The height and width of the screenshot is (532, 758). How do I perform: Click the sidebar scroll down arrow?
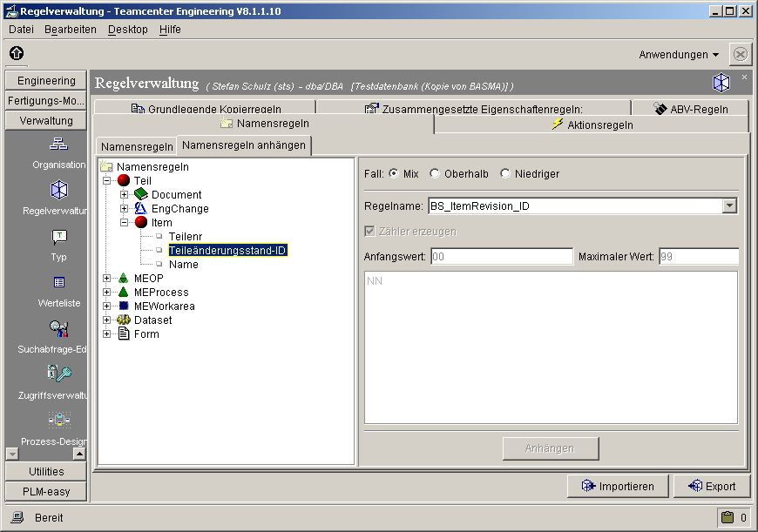[x=12, y=454]
